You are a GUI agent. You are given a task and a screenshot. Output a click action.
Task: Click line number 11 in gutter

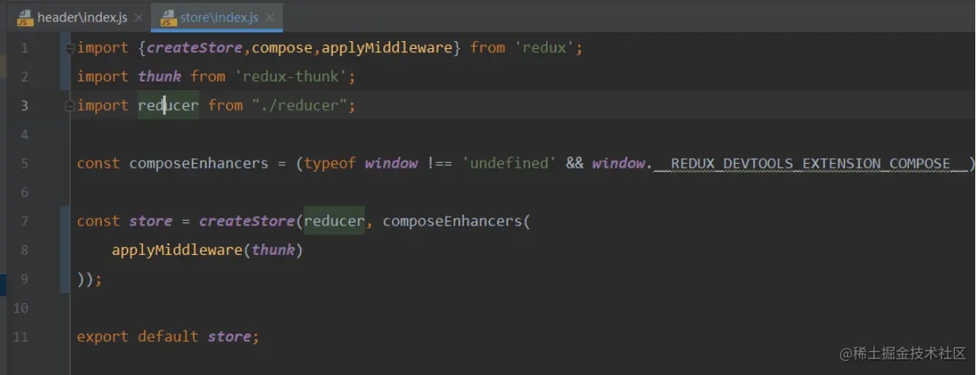(21, 337)
